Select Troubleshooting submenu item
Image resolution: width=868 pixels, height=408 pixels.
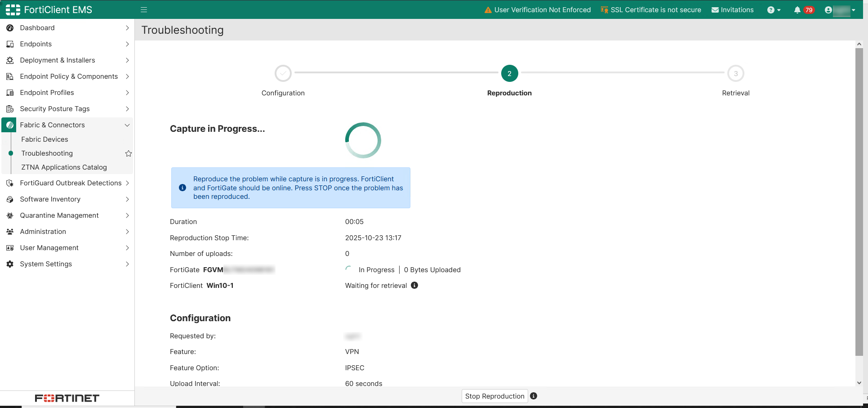[x=47, y=153]
